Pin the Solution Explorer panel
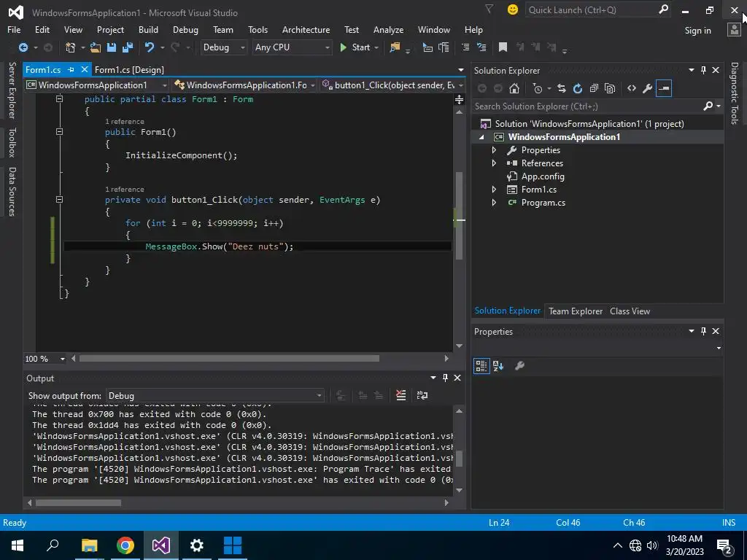Viewport: 747px width, 560px height. (704, 70)
